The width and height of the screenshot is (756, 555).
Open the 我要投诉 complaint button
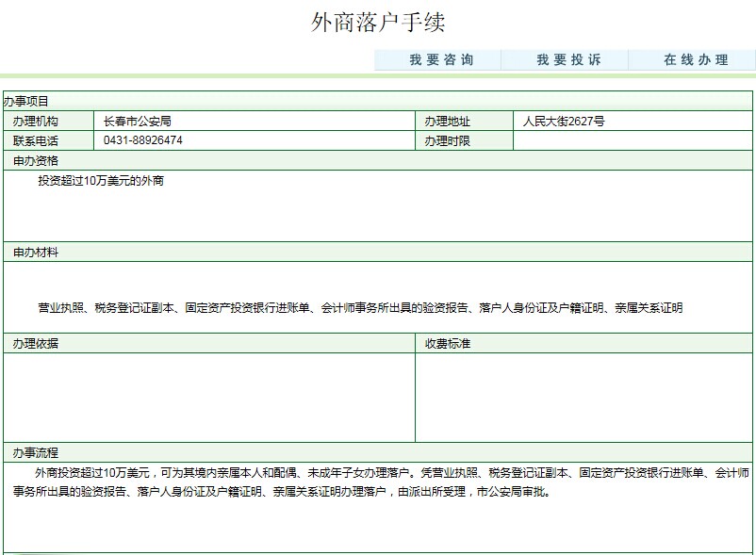pos(565,59)
